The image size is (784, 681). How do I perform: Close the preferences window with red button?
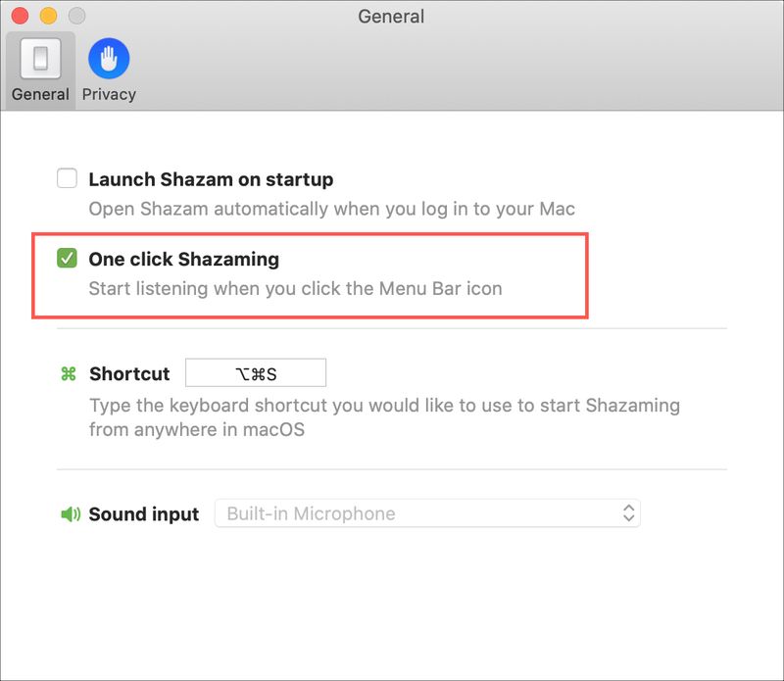click(x=20, y=16)
